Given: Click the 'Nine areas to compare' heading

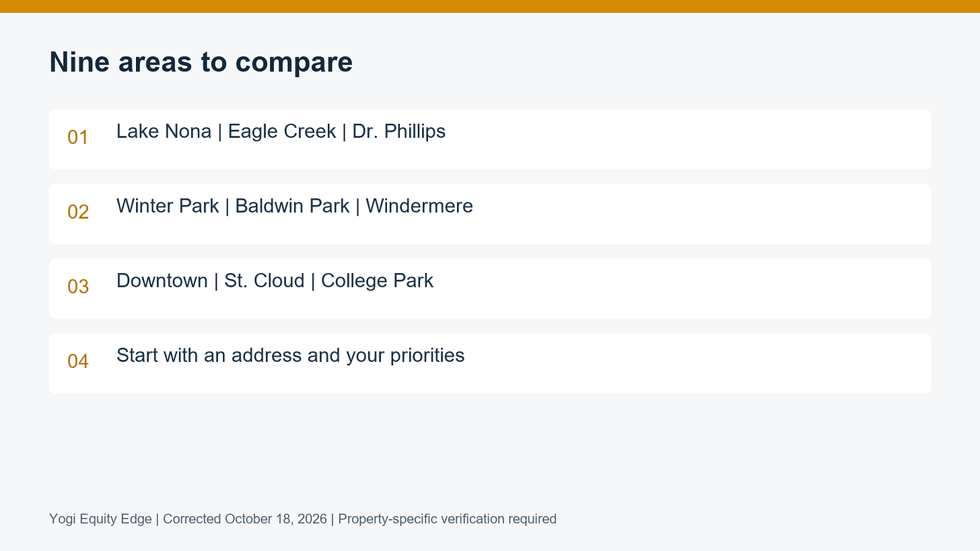Looking at the screenshot, I should 201,63.
